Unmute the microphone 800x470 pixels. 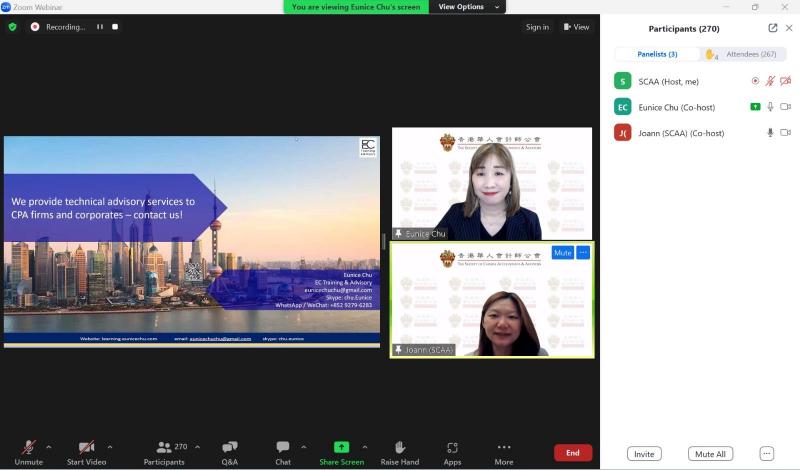click(29, 453)
